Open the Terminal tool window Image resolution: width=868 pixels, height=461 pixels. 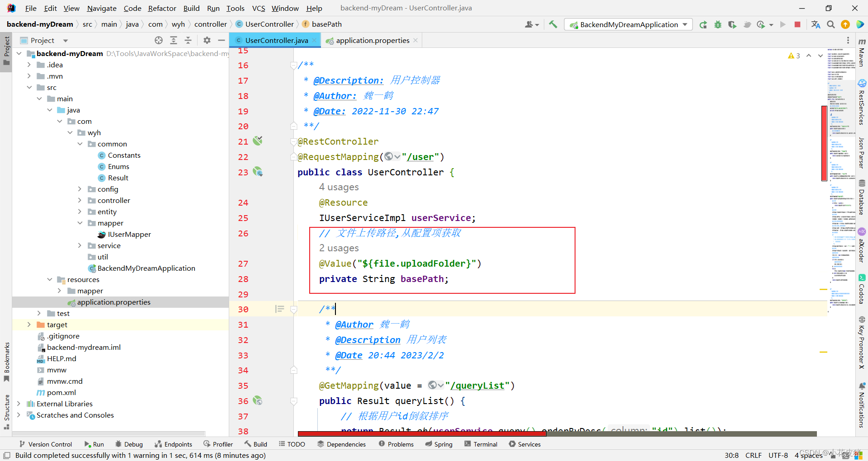tap(481, 444)
